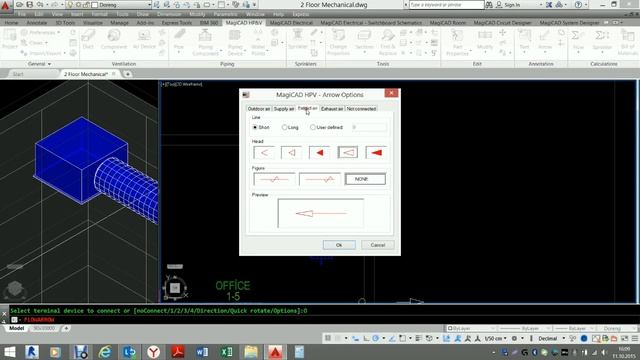
Task: Open the Help question mark icon
Action: pos(578,5)
